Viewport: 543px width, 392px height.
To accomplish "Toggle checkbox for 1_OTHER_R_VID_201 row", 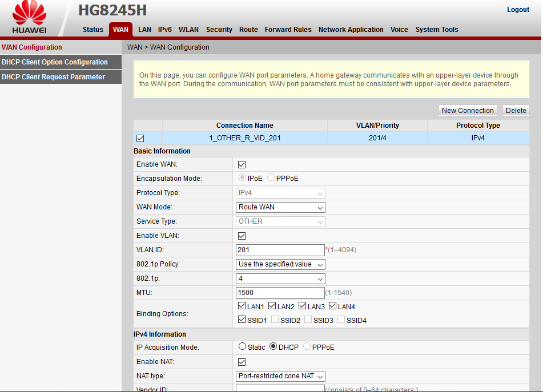I will tap(140, 139).
